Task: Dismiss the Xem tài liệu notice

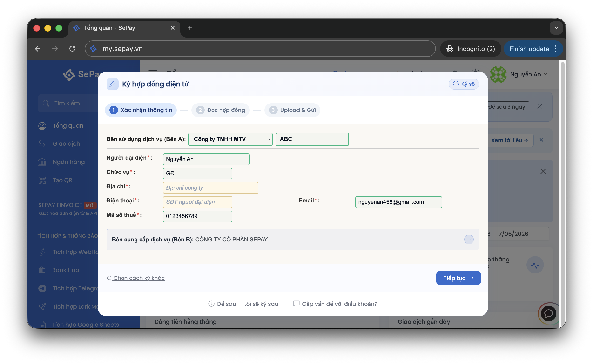Action: click(541, 140)
